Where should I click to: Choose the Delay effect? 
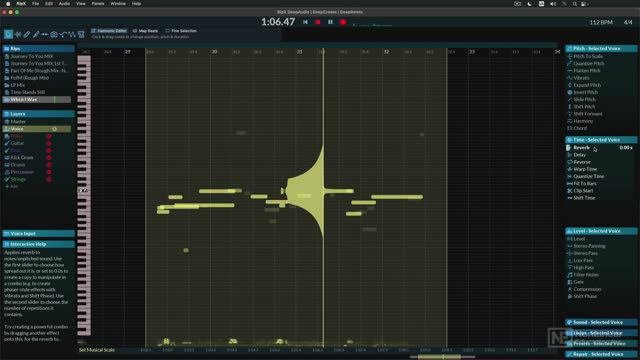point(580,155)
